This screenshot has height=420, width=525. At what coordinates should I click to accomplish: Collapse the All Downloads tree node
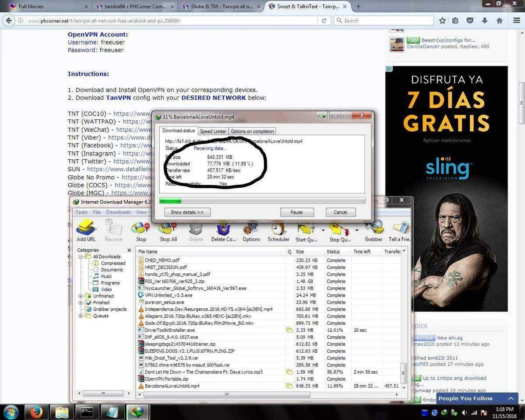81,257
